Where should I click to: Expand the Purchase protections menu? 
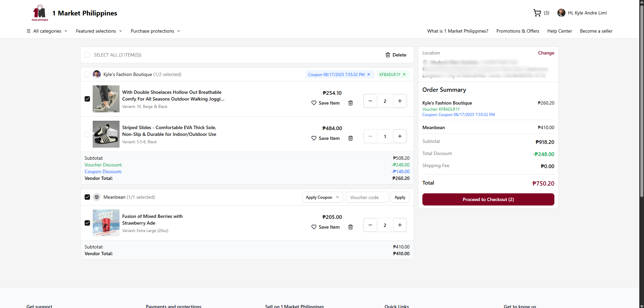[155, 31]
